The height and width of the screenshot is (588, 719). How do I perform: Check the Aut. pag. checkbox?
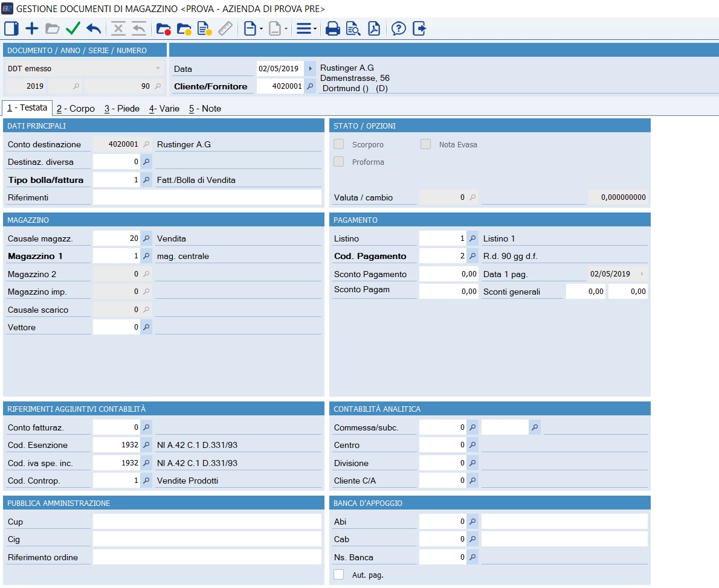tap(339, 575)
